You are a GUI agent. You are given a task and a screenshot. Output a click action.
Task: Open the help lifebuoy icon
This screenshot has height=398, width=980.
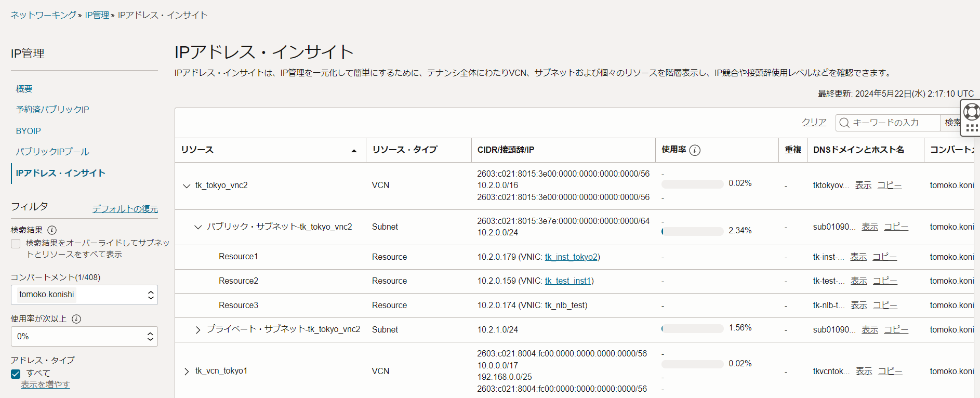(971, 111)
